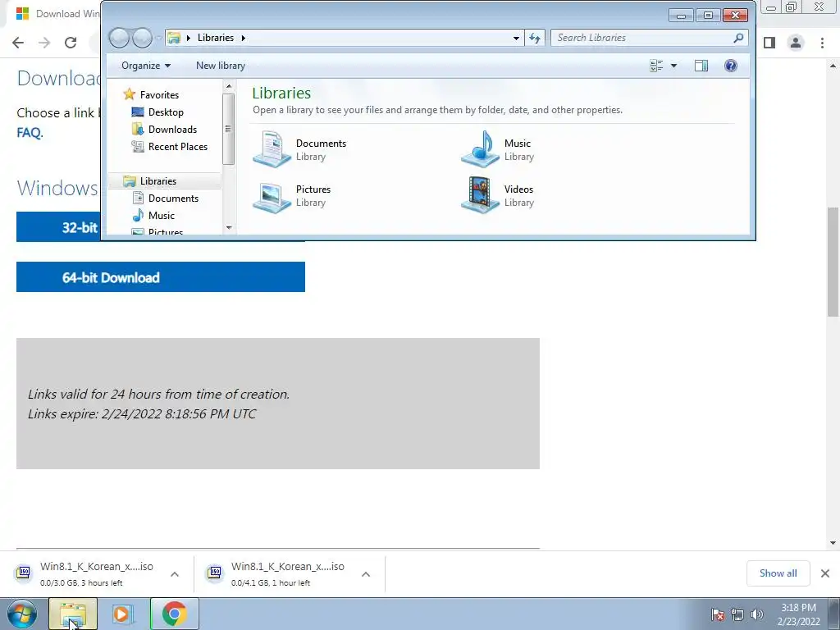Click the navigation pane scroll-down arrow
Image resolution: width=840 pixels, height=630 pixels.
(x=229, y=228)
